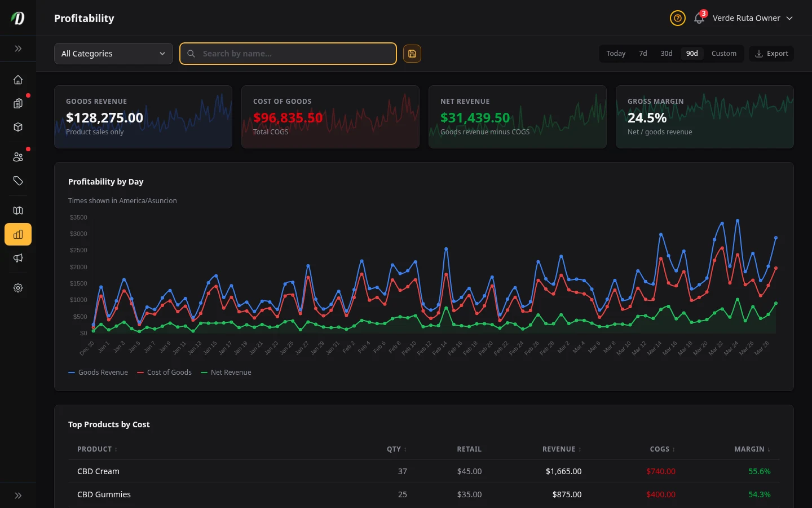Click the customers icon with red notification dot
The image size is (812, 508).
(x=18, y=156)
